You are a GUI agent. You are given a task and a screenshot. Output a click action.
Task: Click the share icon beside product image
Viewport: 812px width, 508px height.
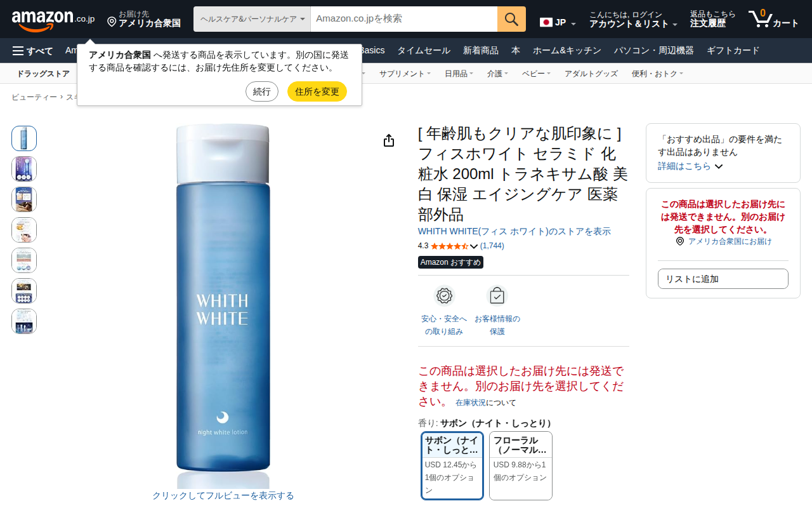[x=389, y=140]
